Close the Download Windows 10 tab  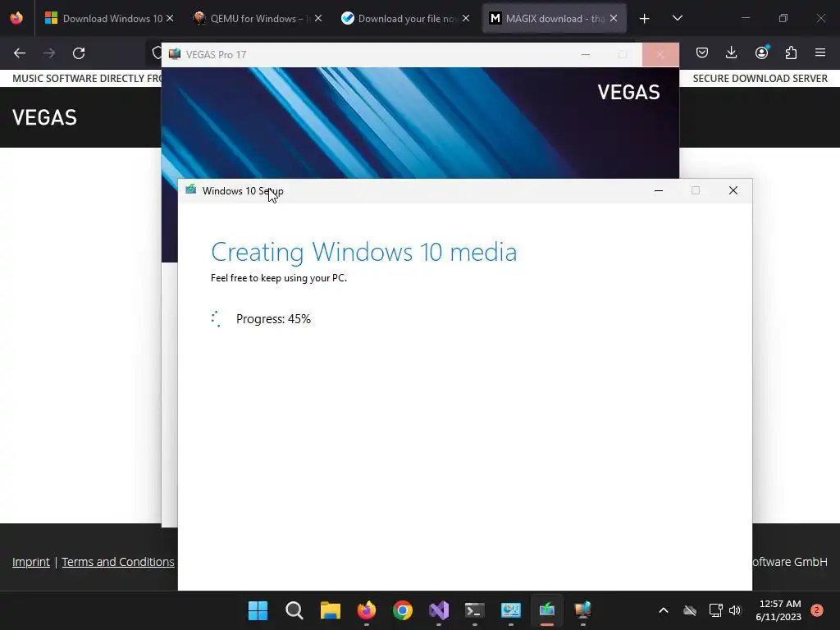coord(170,19)
